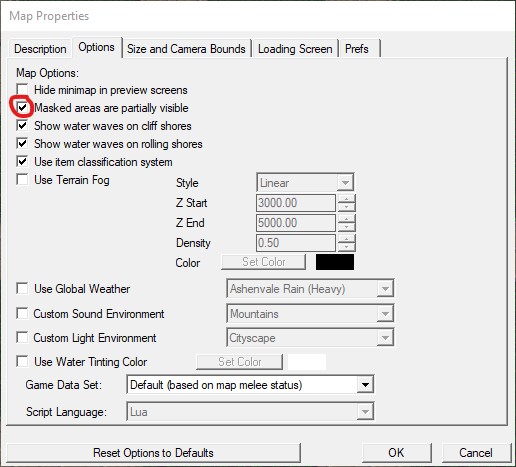Decrease Z Start with the down arrow

347,207
